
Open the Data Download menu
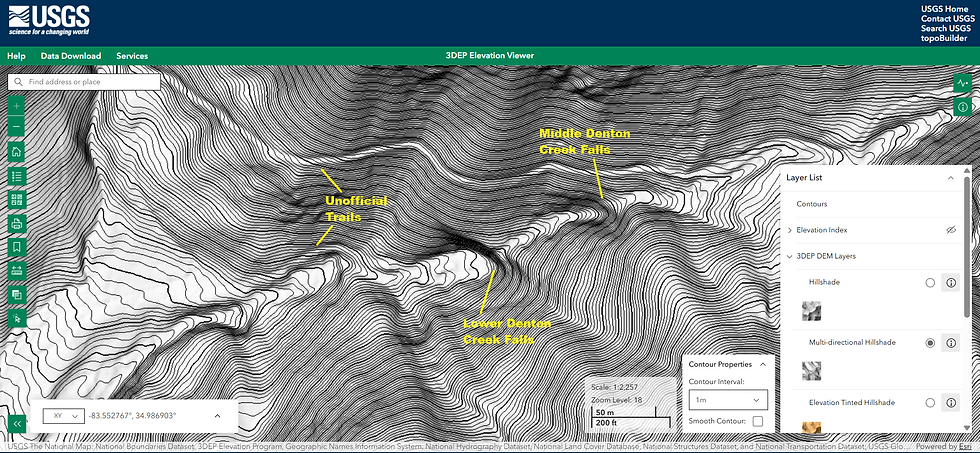[x=71, y=56]
